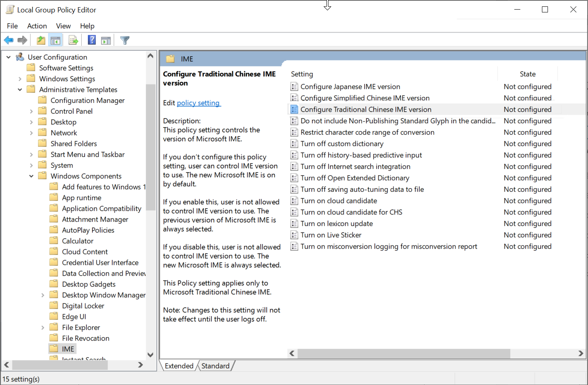This screenshot has width=588, height=385.
Task: Expand the Desktop Window Manager node
Action: click(x=42, y=295)
